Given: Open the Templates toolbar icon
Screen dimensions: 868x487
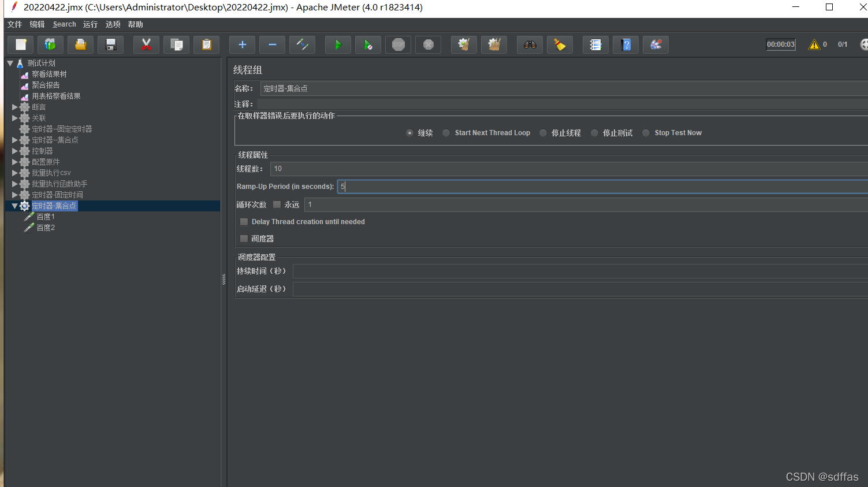Looking at the screenshot, I should click(51, 44).
